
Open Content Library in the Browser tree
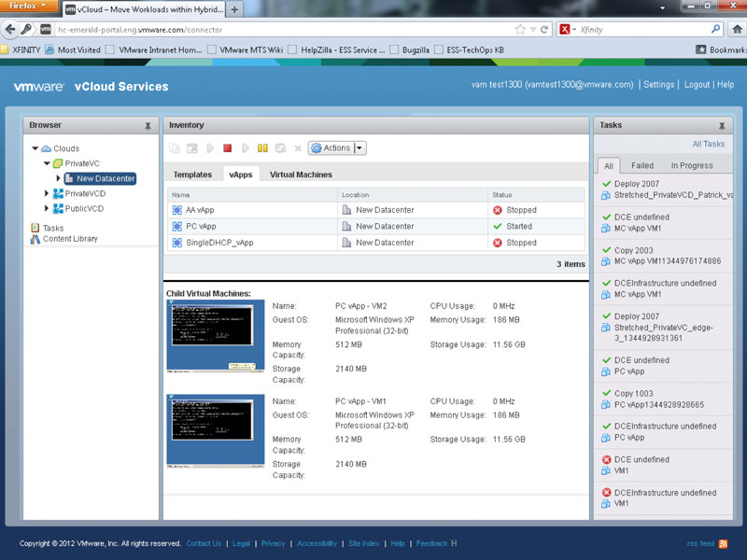click(70, 239)
